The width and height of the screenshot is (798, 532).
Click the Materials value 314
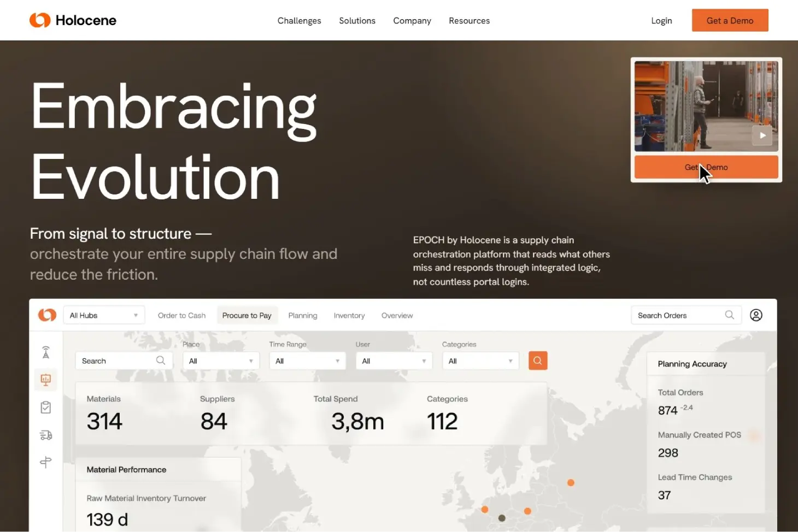[104, 421]
